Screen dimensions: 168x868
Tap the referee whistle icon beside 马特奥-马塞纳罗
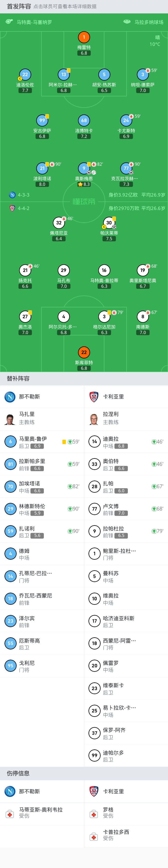(x=9, y=22)
